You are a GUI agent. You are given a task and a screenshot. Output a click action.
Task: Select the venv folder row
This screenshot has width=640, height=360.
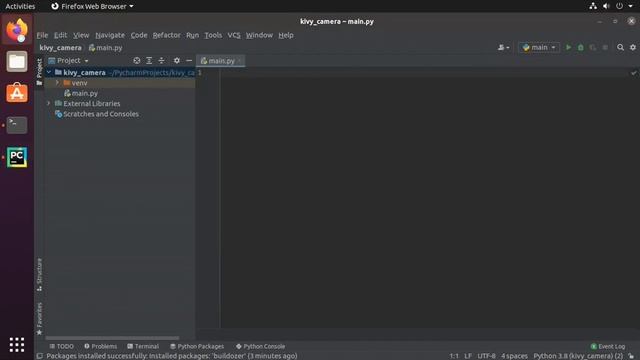tap(120, 83)
